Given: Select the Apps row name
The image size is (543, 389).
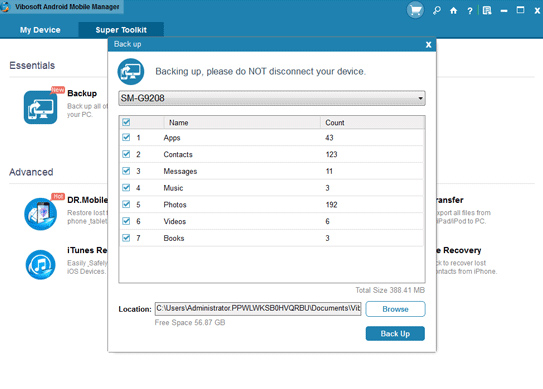Looking at the screenshot, I should point(172,138).
